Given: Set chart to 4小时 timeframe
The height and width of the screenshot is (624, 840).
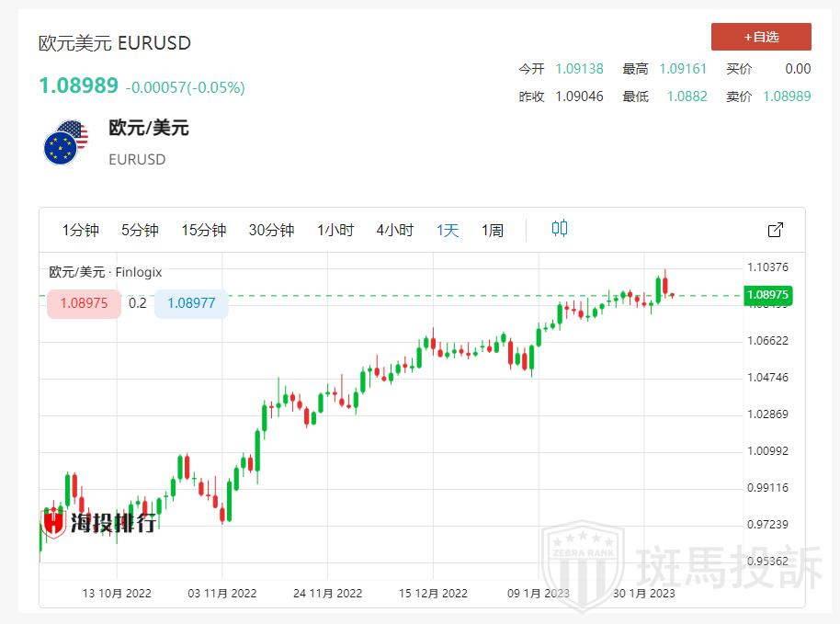Looking at the screenshot, I should 394,230.
